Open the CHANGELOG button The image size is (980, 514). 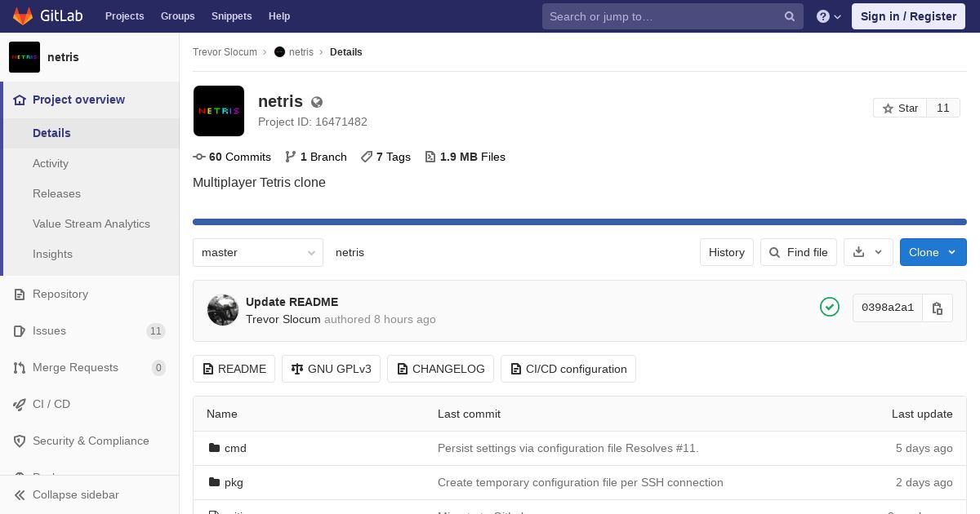pyautogui.click(x=440, y=369)
